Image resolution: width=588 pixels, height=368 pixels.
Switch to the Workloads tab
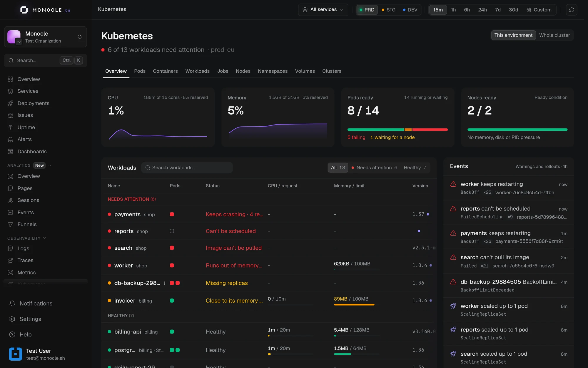pos(197,71)
